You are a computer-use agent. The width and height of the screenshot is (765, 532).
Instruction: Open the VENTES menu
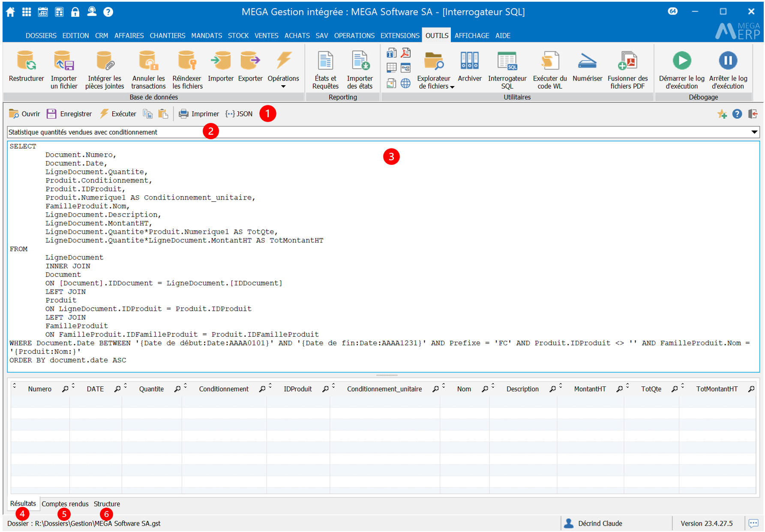click(266, 36)
